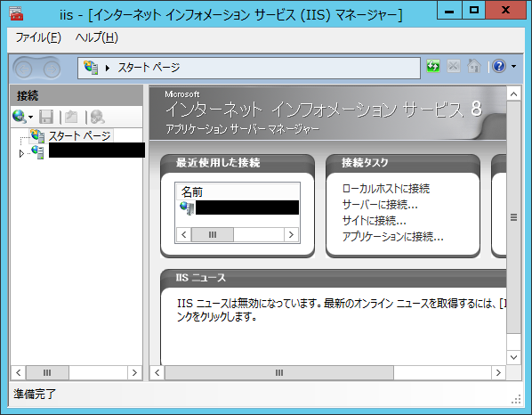532x415 pixels.
Task: Click the 準備完了 status bar text
Action: point(35,394)
